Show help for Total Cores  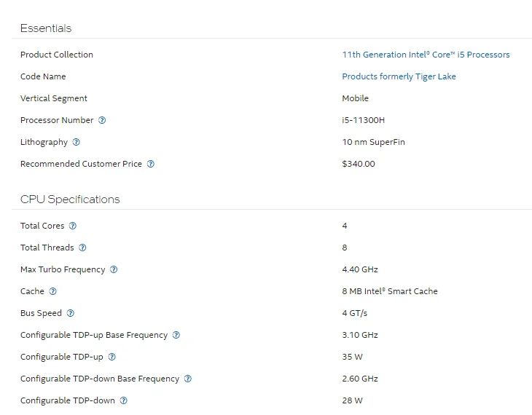pyautogui.click(x=73, y=226)
